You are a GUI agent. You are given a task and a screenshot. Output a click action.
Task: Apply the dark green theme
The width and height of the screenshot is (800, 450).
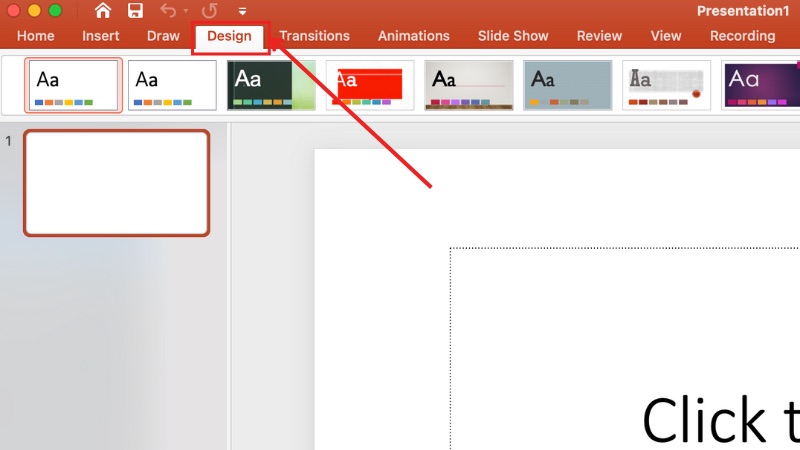(271, 85)
